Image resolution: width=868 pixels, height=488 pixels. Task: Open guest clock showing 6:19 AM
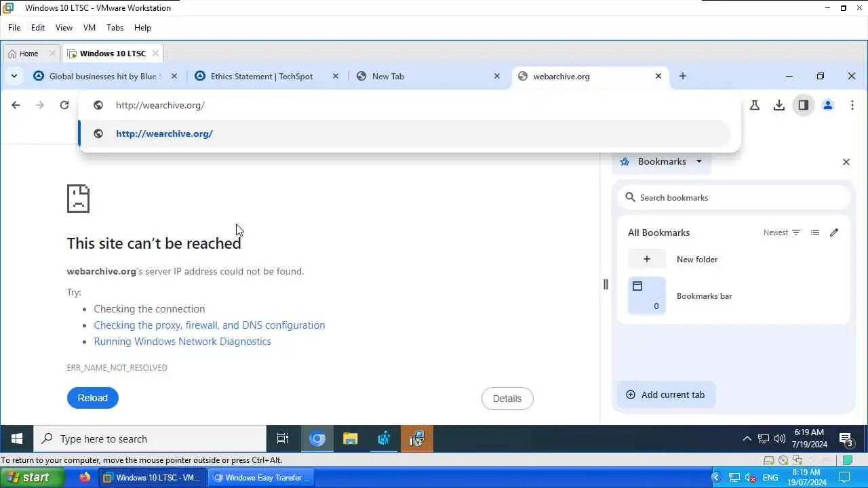(809, 439)
